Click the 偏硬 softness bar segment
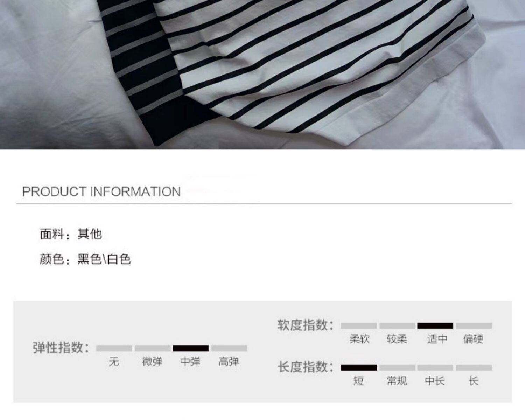Screen dimensions: 525x420 (x=474, y=326)
